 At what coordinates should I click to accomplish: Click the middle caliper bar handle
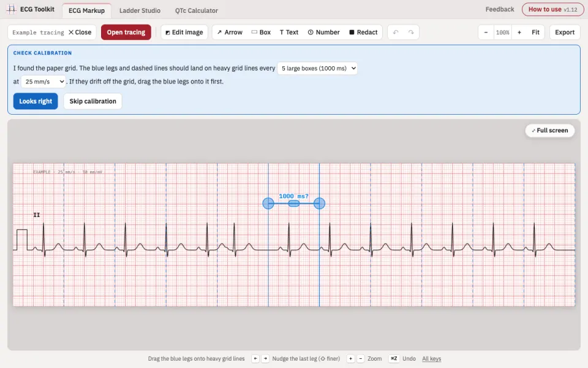tap(293, 204)
